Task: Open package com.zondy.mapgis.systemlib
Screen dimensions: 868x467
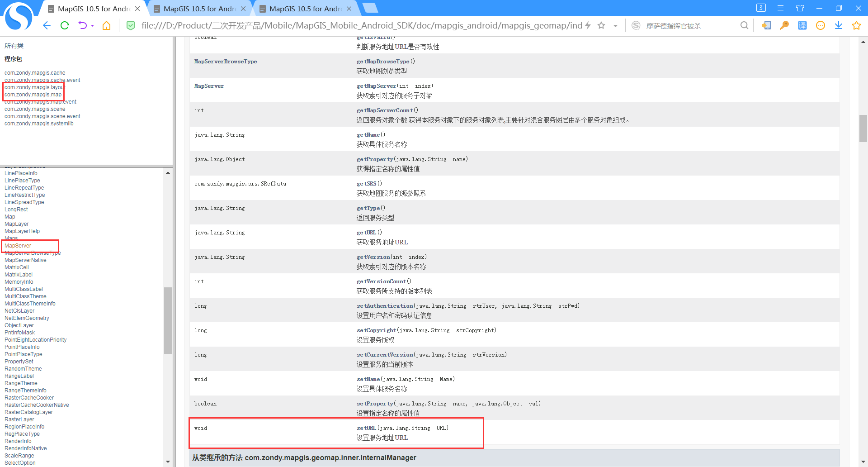Action: [39, 124]
